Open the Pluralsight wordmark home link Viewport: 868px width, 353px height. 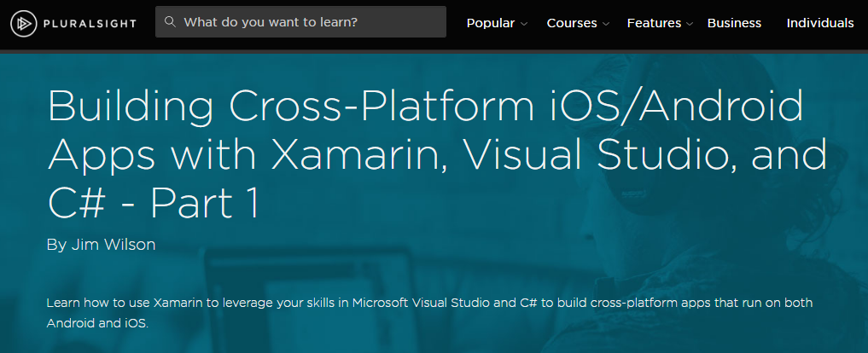point(90,23)
